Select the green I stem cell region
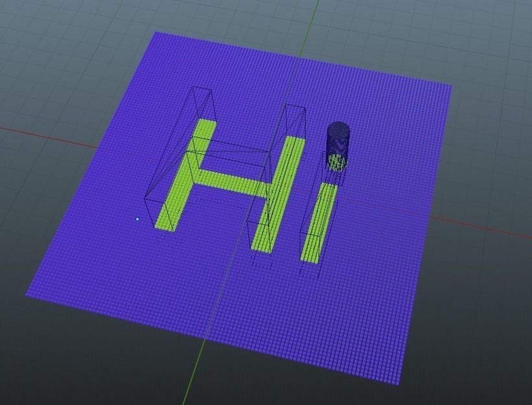This screenshot has height=405, width=532. (319, 222)
